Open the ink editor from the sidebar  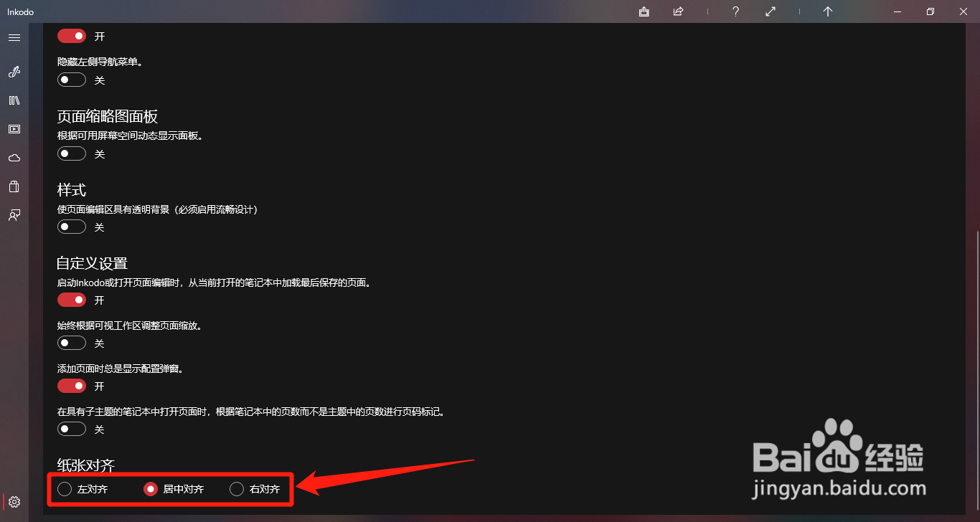click(14, 72)
